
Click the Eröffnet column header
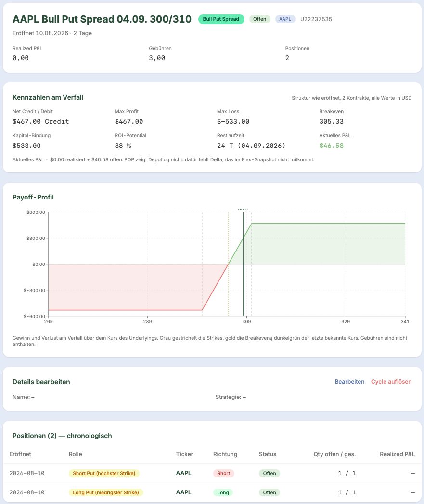pos(20,454)
